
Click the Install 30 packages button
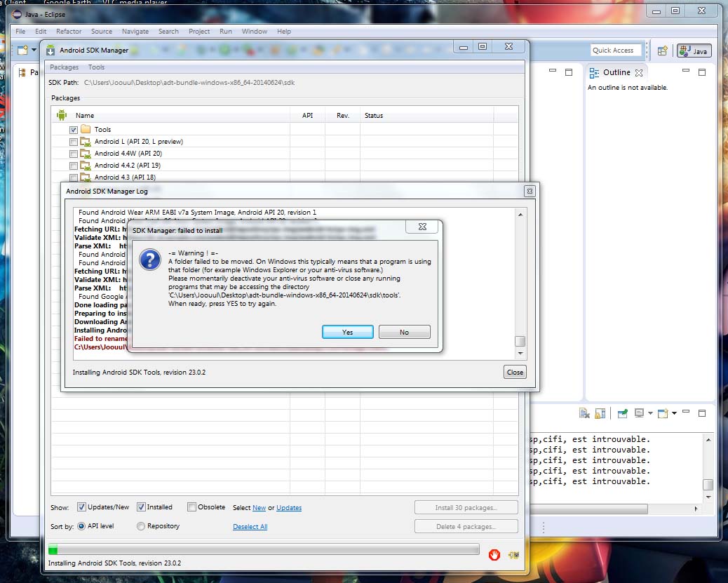(466, 507)
